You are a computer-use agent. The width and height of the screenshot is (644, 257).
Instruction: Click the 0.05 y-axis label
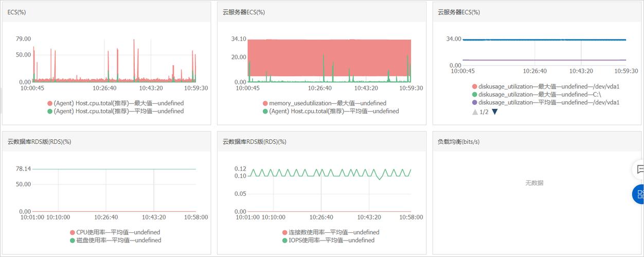(240, 194)
